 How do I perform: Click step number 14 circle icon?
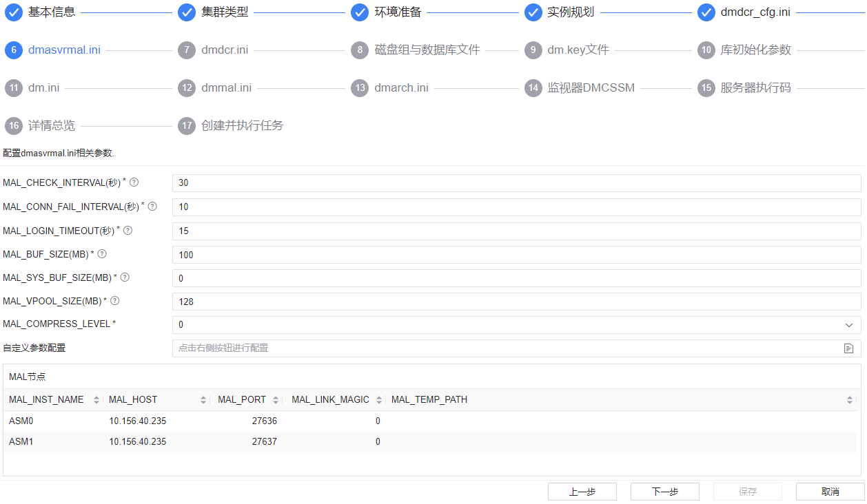point(533,88)
